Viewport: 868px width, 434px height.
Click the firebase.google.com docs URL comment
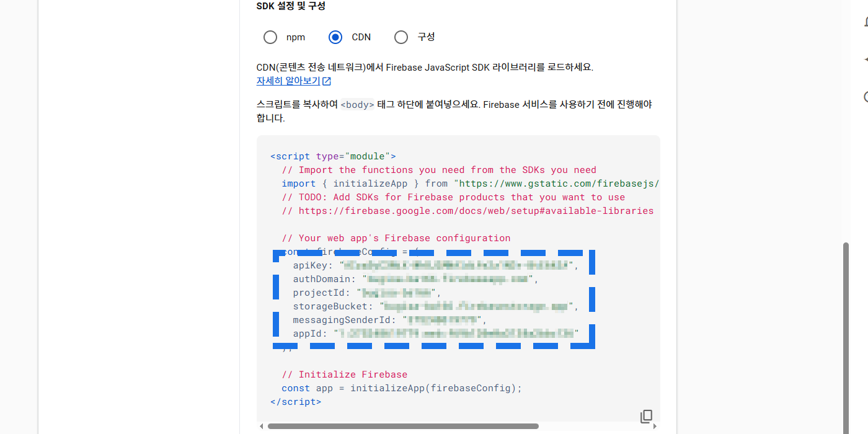coord(476,211)
